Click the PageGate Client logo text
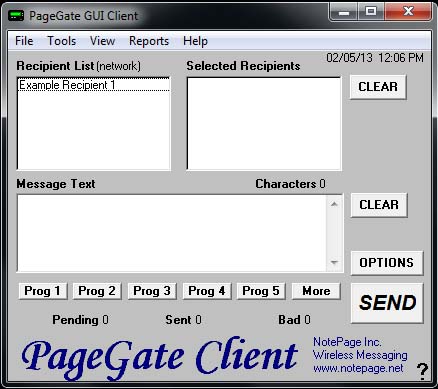 (159, 357)
